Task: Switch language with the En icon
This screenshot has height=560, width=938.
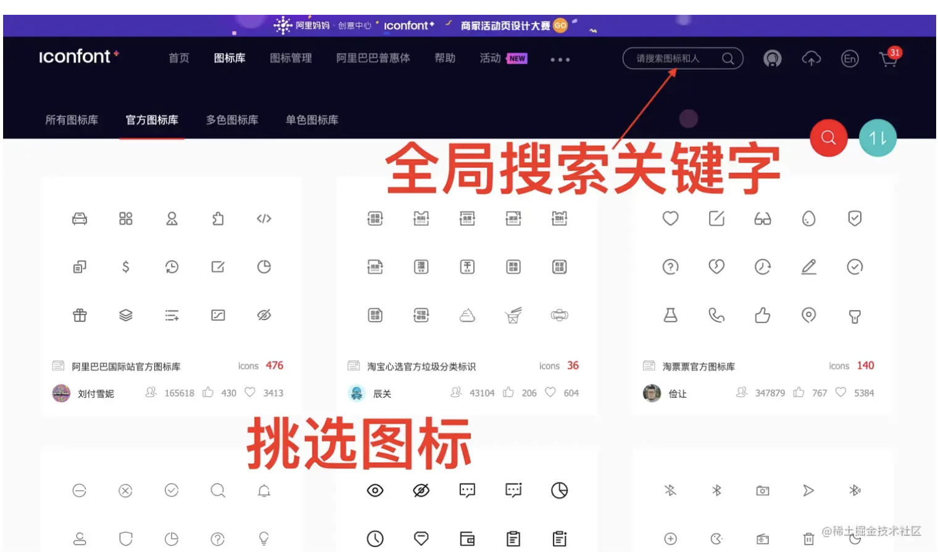Action: [x=850, y=59]
